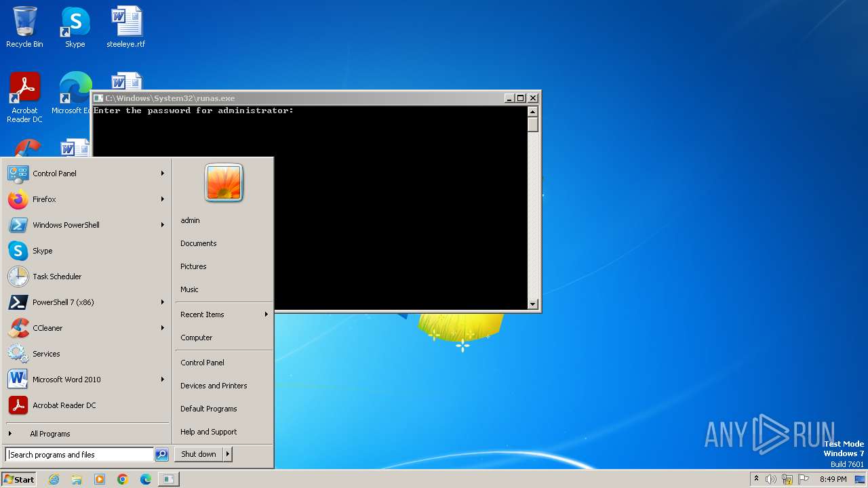Open File Explorer from the taskbar
Viewport: 868px width, 488px height.
point(77,479)
